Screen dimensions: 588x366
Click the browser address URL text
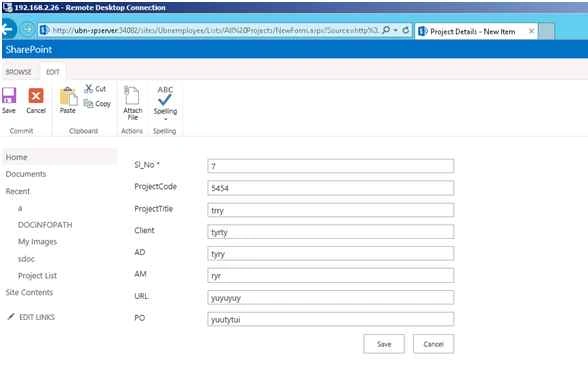tap(215, 30)
